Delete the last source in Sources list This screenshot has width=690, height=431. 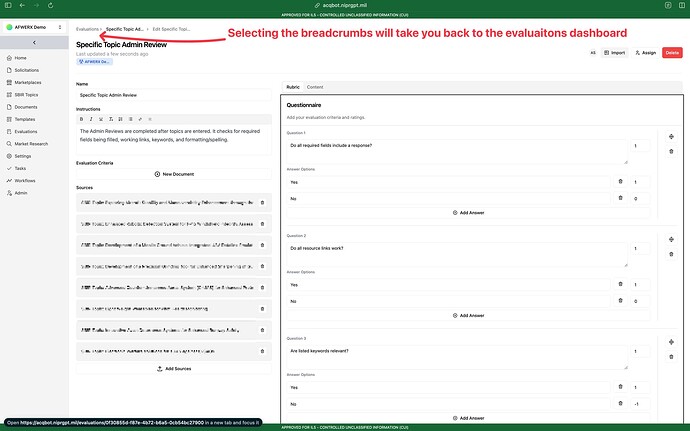tap(263, 351)
